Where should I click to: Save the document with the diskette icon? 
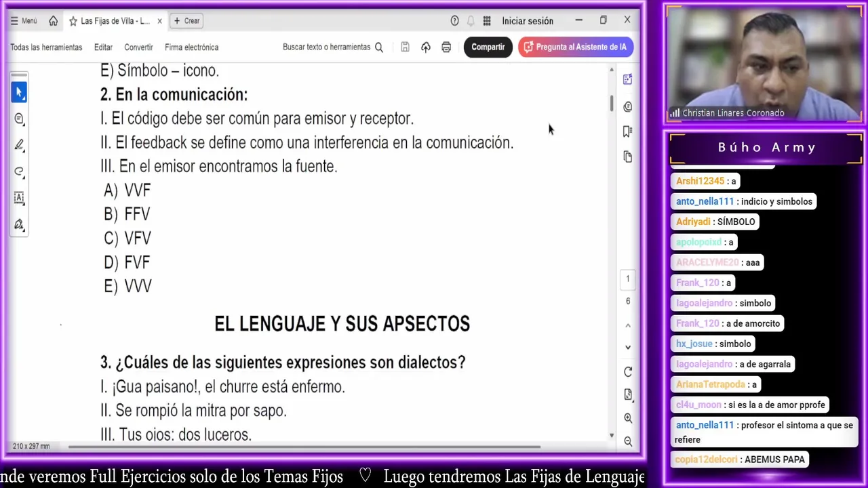click(405, 47)
